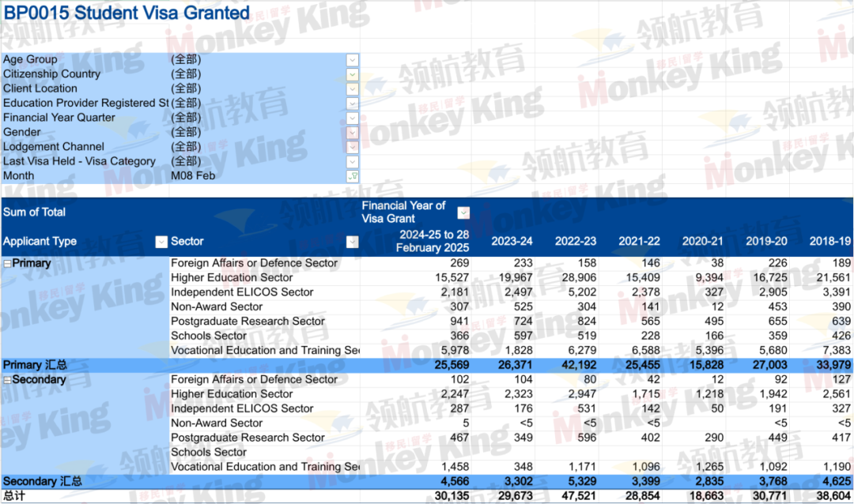Select Primary 'Schools Sector' row label
Image resolution: width=854 pixels, height=504 pixels.
(x=209, y=336)
